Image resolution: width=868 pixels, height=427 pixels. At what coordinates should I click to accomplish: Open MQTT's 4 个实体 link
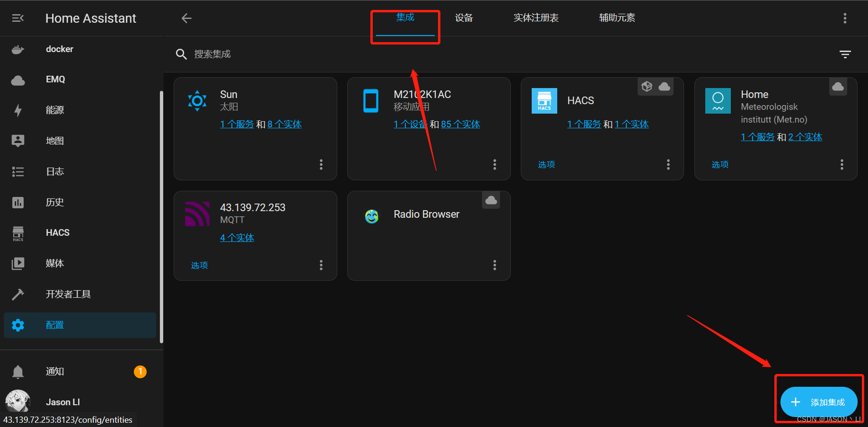237,238
